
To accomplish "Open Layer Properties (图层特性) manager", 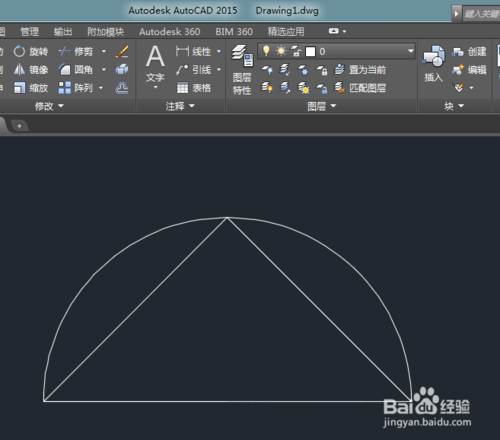I will click(242, 70).
